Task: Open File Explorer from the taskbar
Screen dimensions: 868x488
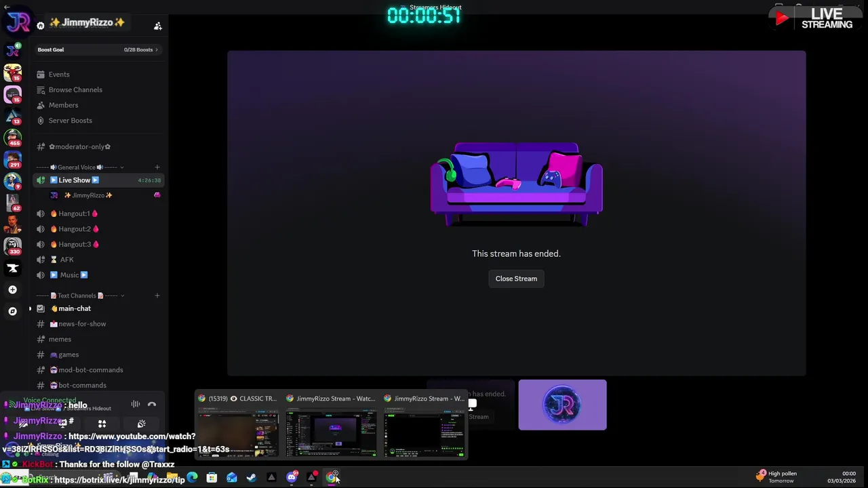Action: click(173, 478)
